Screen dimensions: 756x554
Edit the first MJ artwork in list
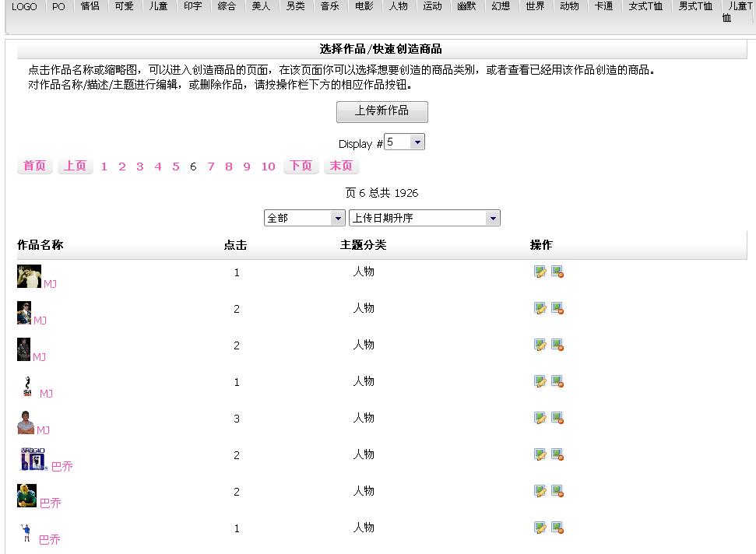tap(540, 272)
